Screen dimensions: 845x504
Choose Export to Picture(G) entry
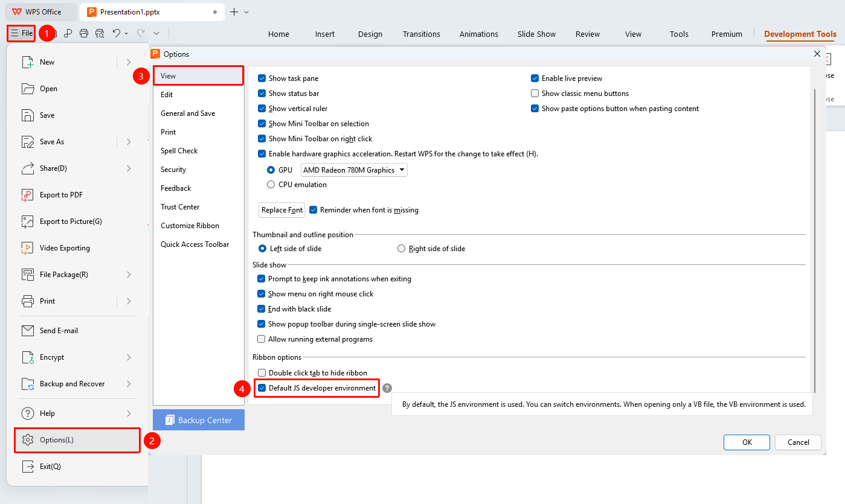tap(77, 222)
